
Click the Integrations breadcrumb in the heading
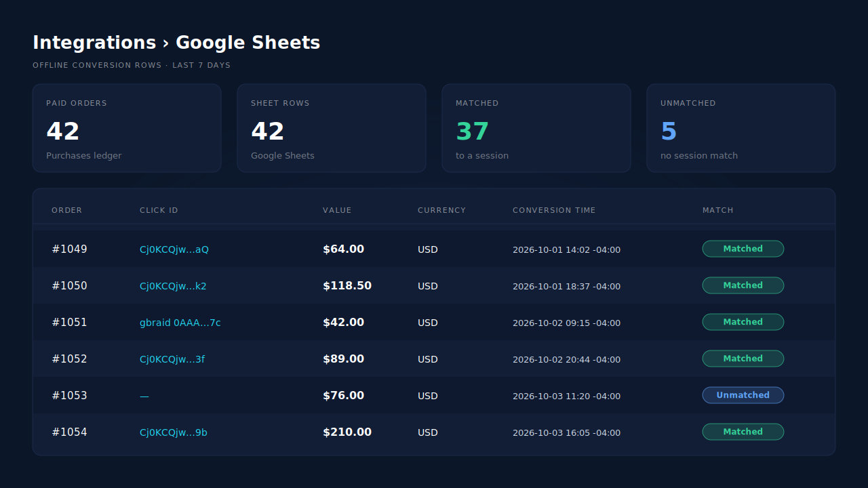94,43
